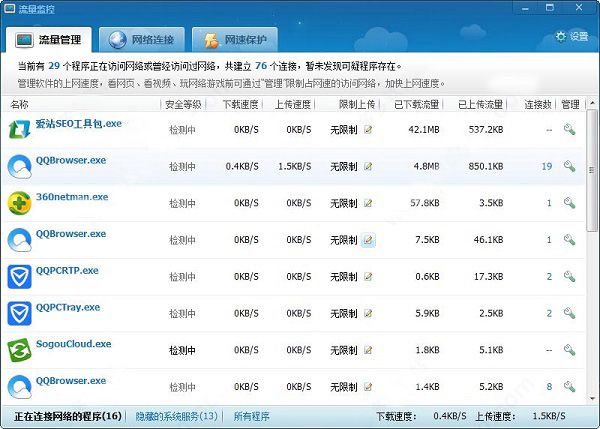This screenshot has height=429, width=600.
Task: Edit upload limit for first QQBrowser.exe row
Action: click(x=368, y=166)
